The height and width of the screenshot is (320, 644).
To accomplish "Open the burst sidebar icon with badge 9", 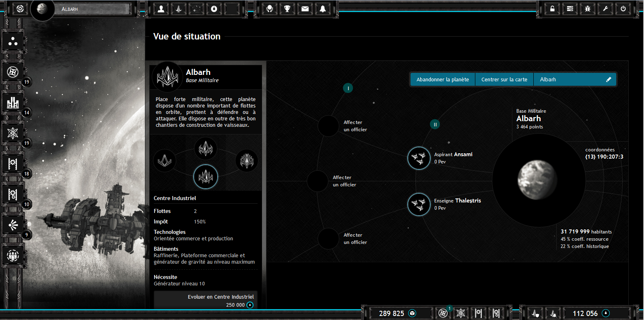I will 13,225.
